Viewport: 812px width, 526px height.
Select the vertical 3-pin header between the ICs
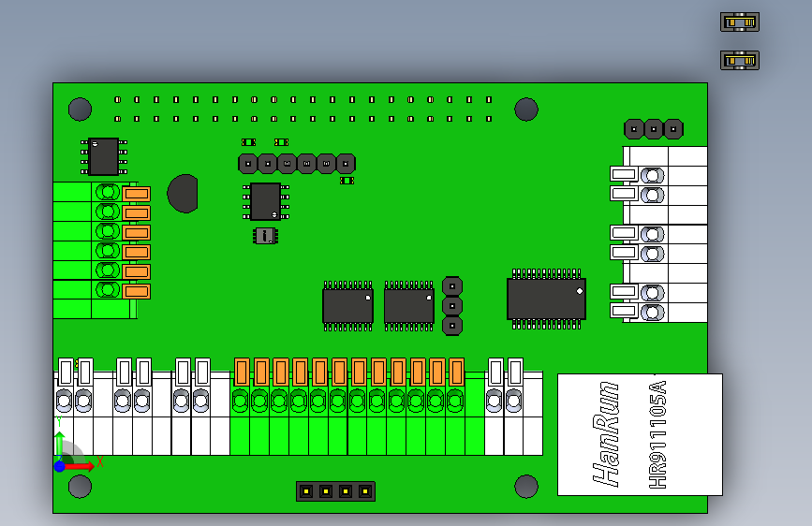[x=452, y=306]
